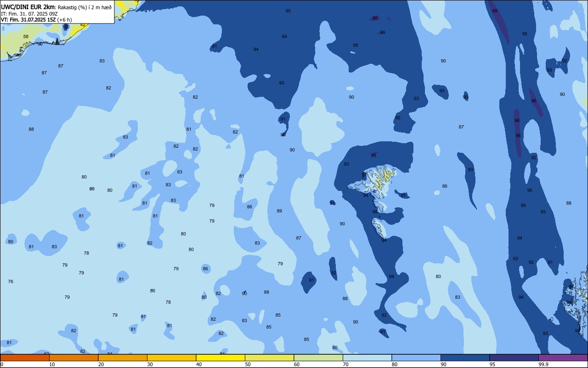Pick the 20–30% light orange legend swatch
Viewport: 588px width, 368px height.
coord(123,357)
